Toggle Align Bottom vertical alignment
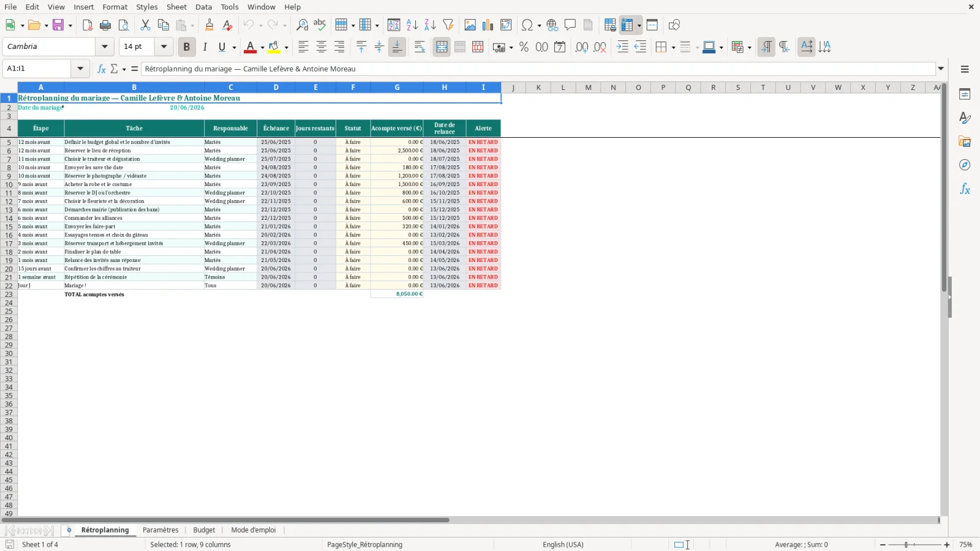 click(397, 47)
